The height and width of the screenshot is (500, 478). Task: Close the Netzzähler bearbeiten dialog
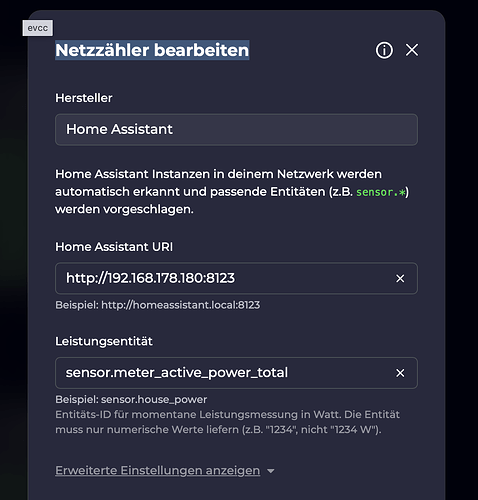point(412,50)
